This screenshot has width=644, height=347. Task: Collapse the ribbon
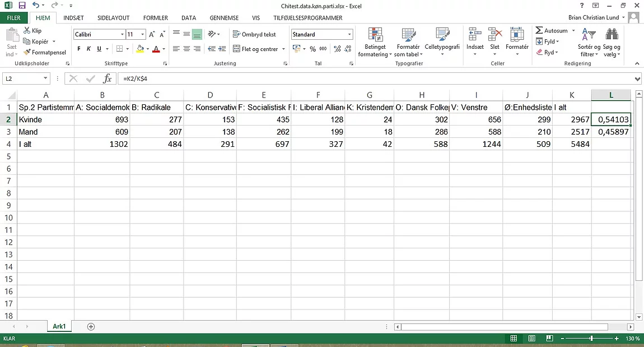(637, 63)
